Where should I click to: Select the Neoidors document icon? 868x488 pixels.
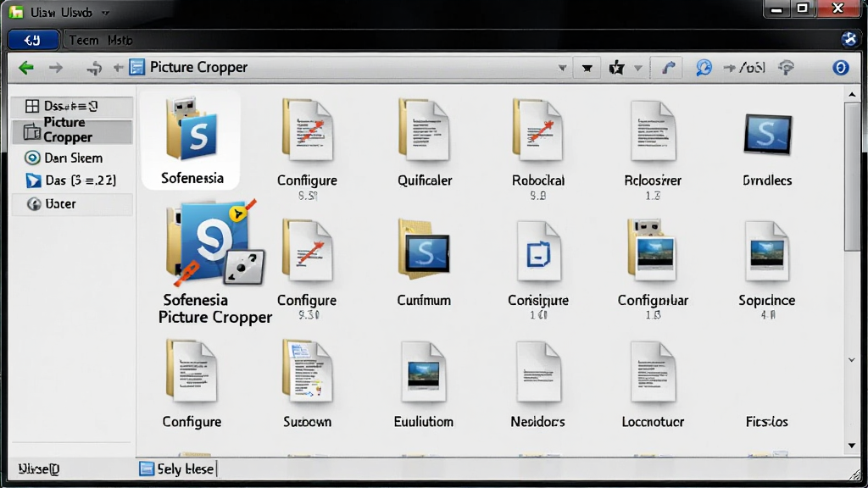coord(538,372)
